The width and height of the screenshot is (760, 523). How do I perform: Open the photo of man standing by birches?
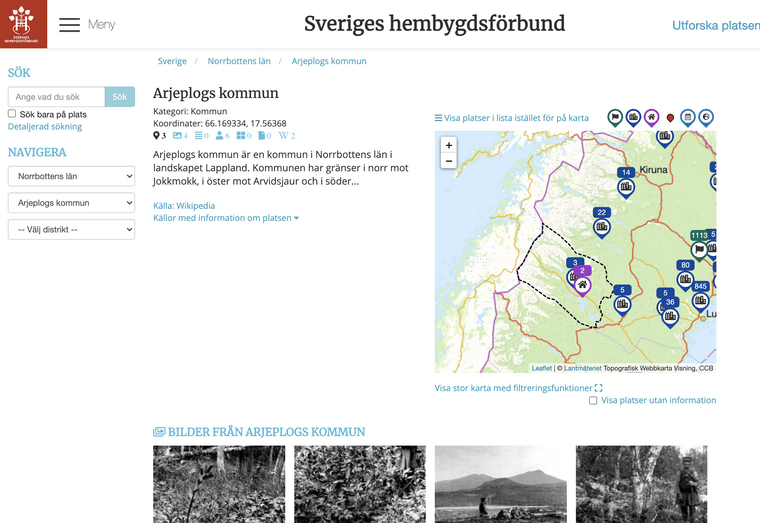(642, 484)
